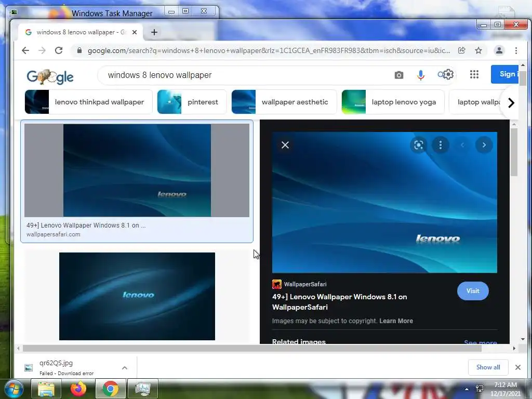Search by image with camera icon

399,75
